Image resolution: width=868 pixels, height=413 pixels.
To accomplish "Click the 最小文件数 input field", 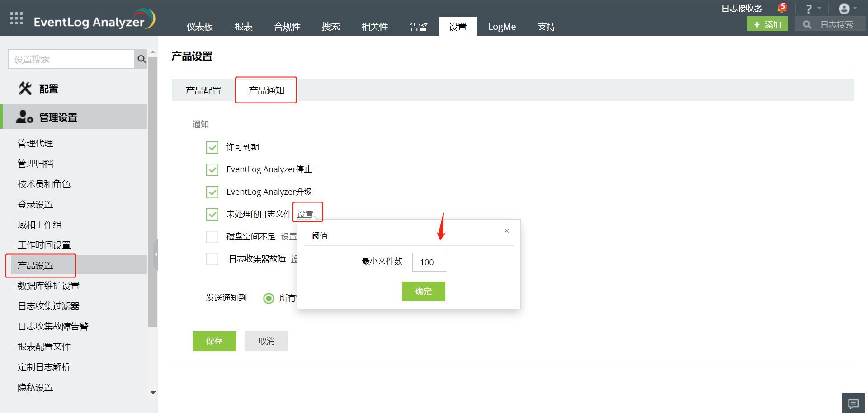I will point(429,262).
